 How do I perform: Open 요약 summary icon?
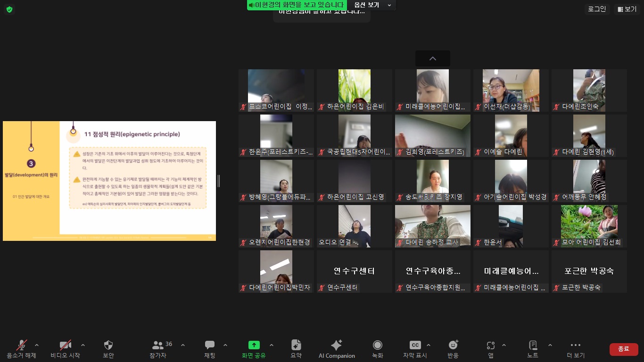tap(296, 345)
